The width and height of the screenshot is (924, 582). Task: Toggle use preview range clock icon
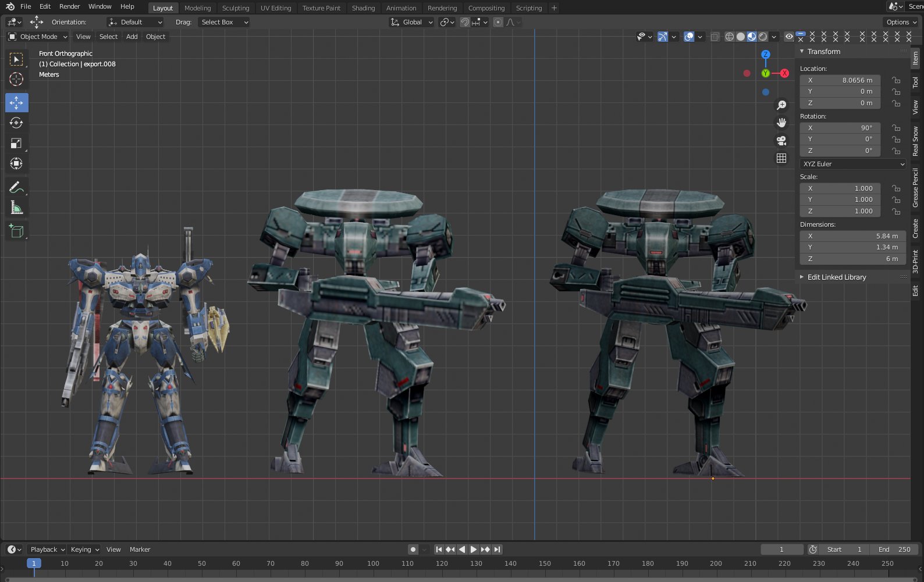coord(813,549)
